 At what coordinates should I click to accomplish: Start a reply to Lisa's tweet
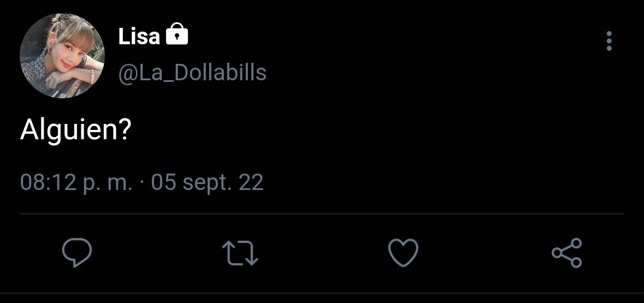pyautogui.click(x=77, y=252)
